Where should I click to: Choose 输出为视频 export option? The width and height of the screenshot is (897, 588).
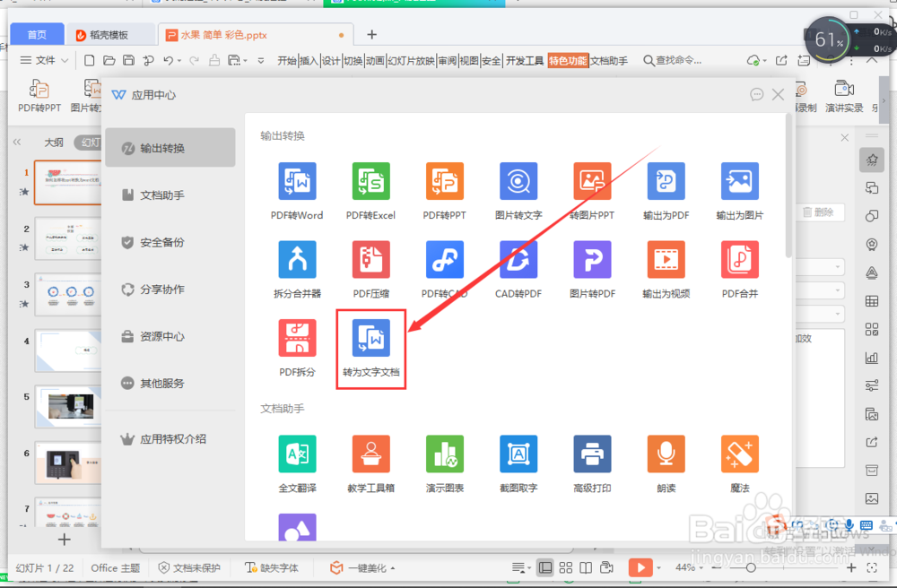(x=666, y=269)
